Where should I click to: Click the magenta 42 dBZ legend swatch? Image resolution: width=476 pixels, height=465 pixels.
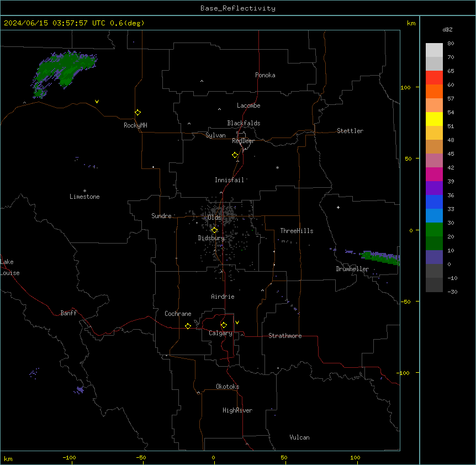pyautogui.click(x=434, y=174)
